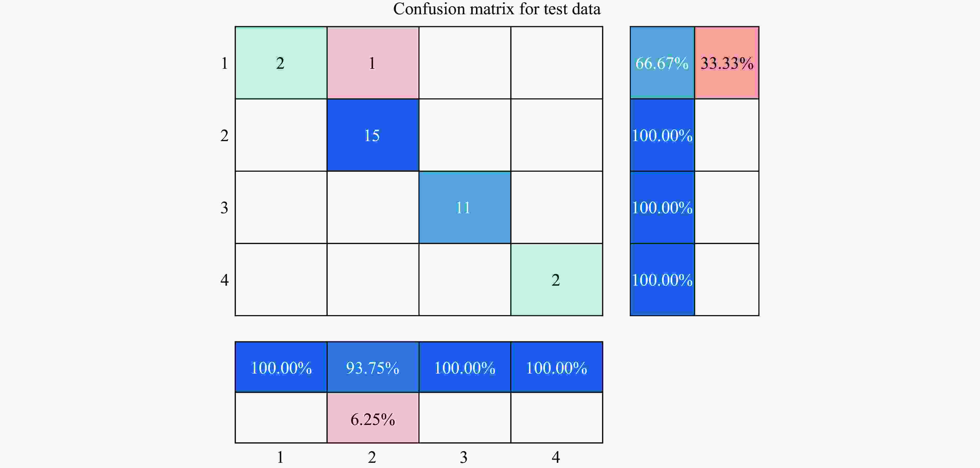Image resolution: width=980 pixels, height=468 pixels.
Task: Click the row axis label 1 on the left
Action: (x=225, y=63)
